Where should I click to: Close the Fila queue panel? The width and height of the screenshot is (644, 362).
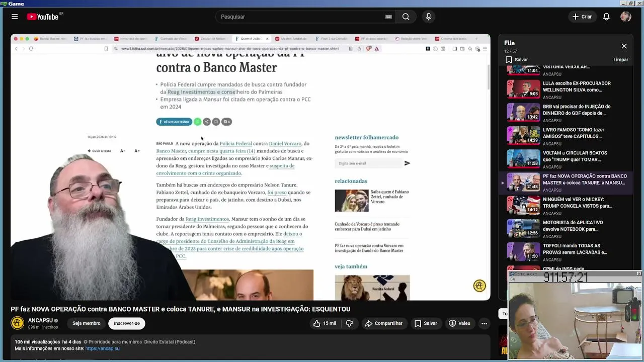(x=624, y=46)
